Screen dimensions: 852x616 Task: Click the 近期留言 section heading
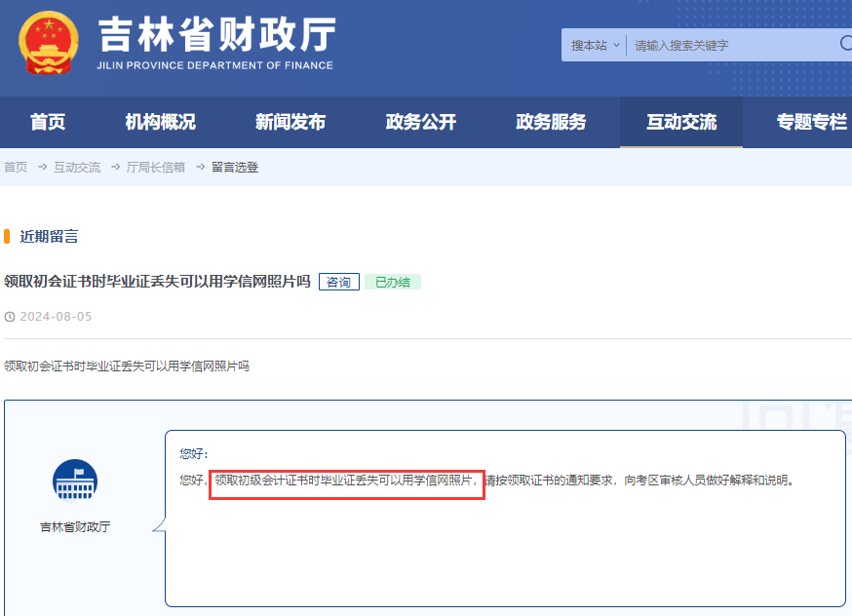pos(49,236)
